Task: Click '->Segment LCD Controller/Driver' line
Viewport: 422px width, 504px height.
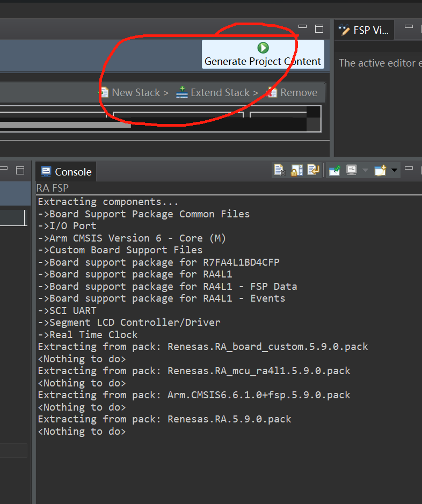Action: pyautogui.click(x=129, y=323)
